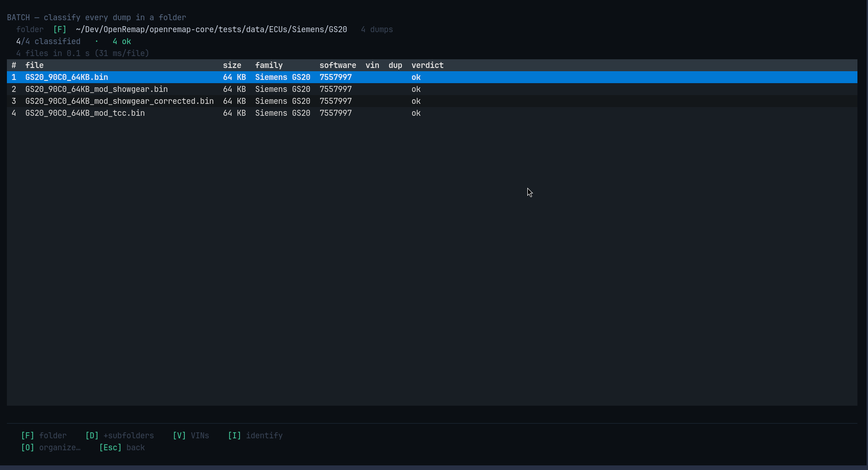Click the timing line '4 files in 0.1 s'
Screen dimensions: 868x470
[x=83, y=53]
